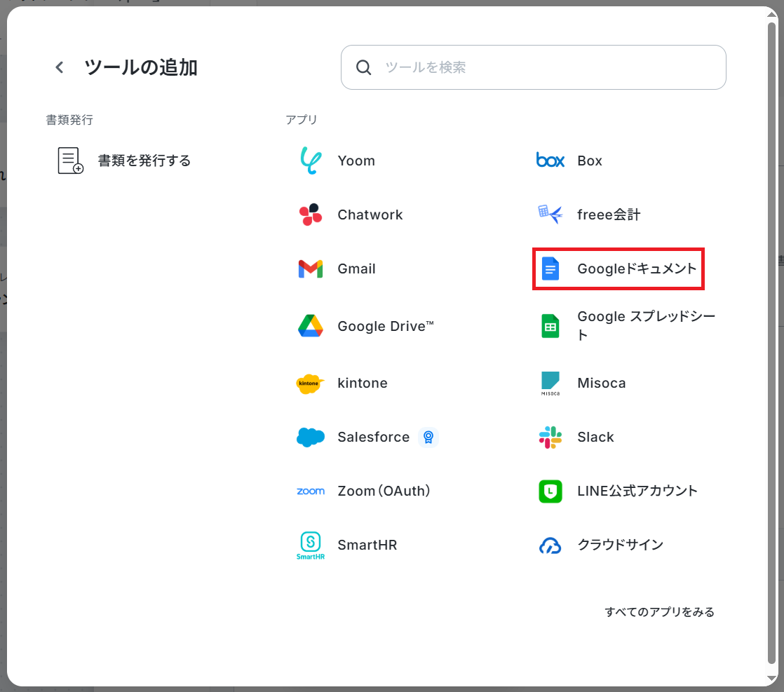Focus the ツールを検索 search field
Screen dimensions: 784x692
533,67
